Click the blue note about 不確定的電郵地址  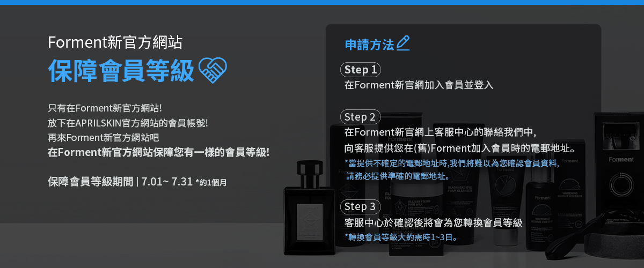pyautogui.click(x=452, y=169)
